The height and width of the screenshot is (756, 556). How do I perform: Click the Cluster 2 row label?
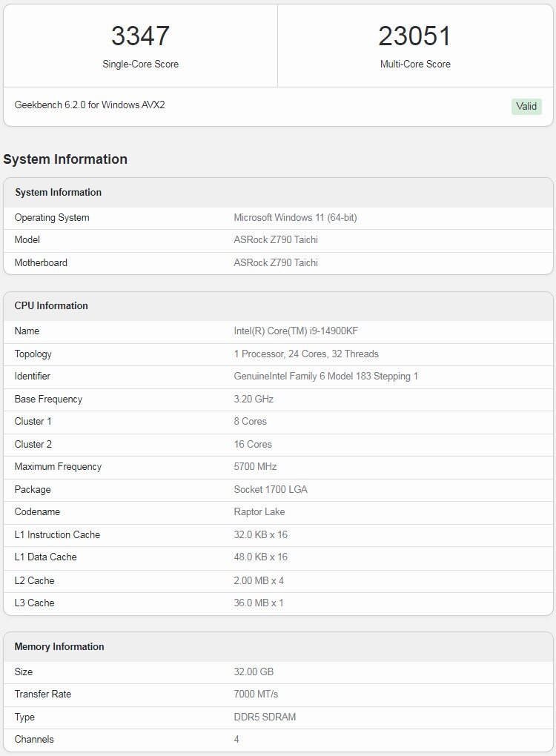click(x=33, y=445)
